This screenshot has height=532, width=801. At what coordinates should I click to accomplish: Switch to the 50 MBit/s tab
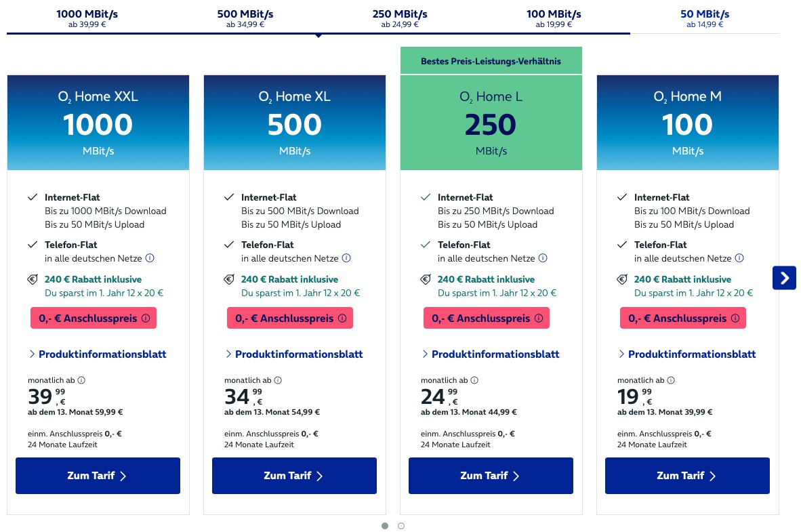point(705,18)
